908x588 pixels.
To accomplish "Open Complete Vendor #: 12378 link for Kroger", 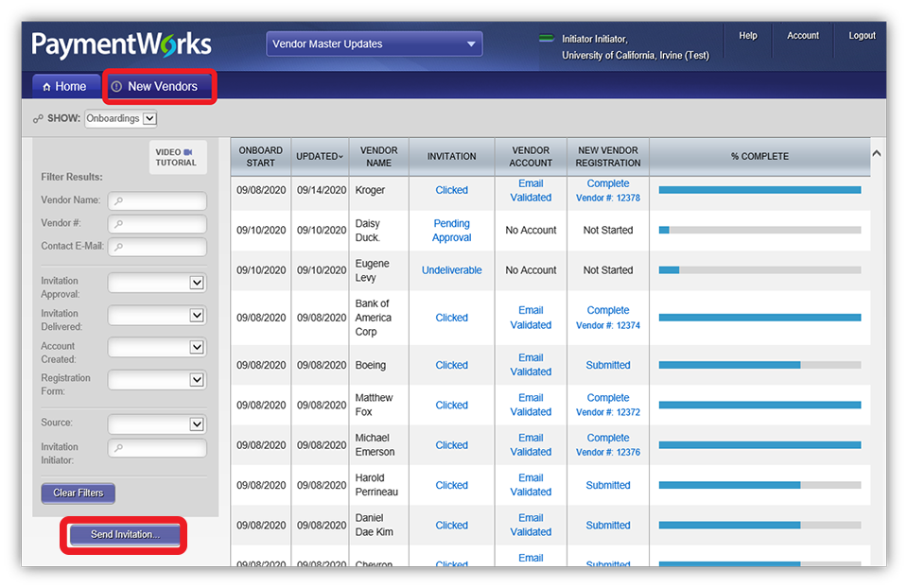I will click(608, 190).
